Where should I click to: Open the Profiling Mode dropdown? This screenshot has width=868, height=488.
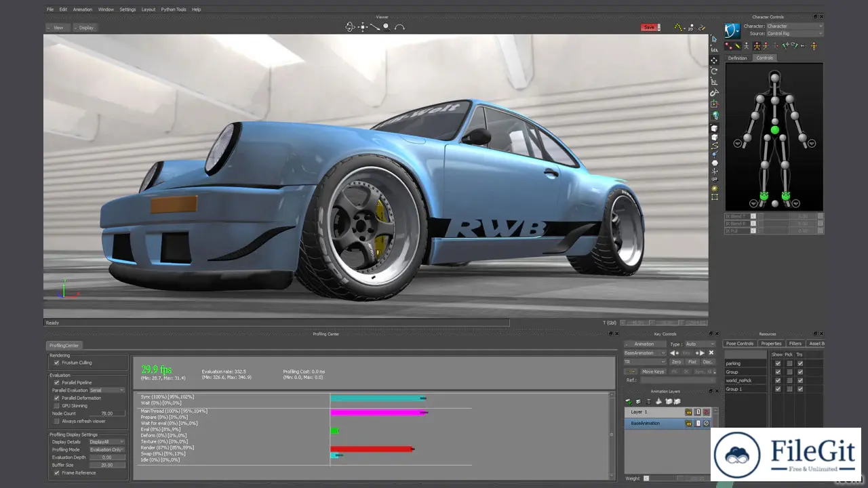coord(106,449)
